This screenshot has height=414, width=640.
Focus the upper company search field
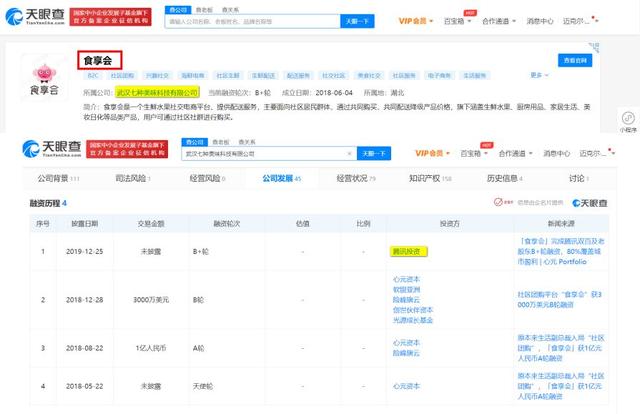point(253,21)
